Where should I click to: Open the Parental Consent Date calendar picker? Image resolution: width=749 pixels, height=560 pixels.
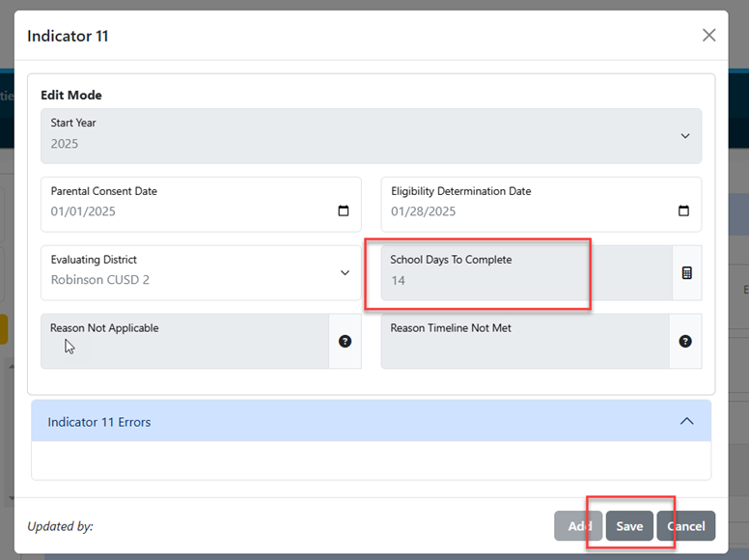tap(343, 210)
